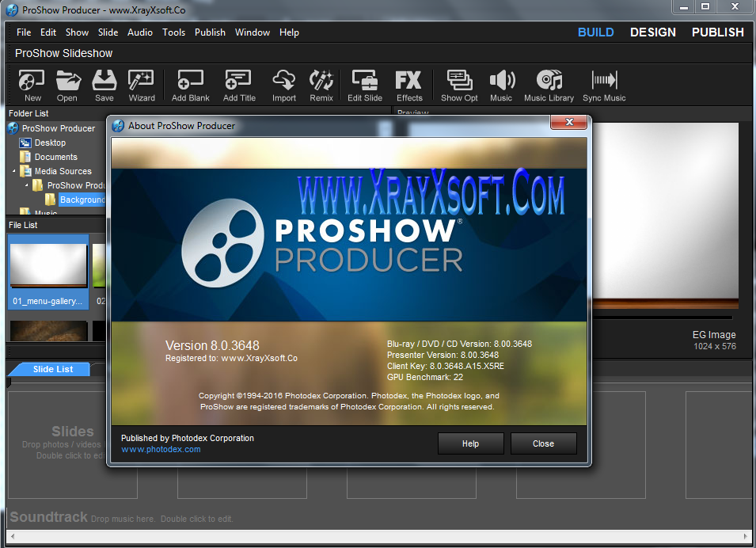Click the horizontal scrollbar right arrow
The width and height of the screenshot is (756, 548).
(746, 536)
